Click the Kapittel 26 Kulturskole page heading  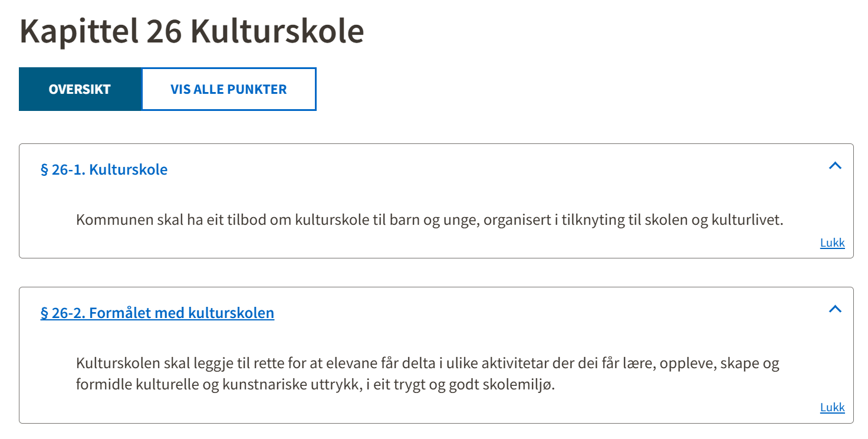click(192, 31)
